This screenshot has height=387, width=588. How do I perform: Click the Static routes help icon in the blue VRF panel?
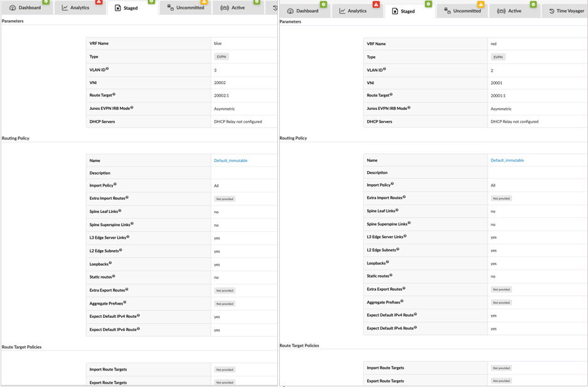[x=114, y=276]
